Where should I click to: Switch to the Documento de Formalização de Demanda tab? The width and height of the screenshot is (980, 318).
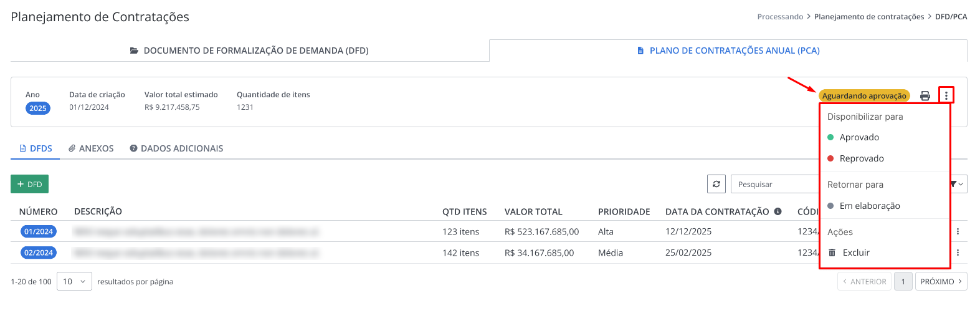click(x=249, y=51)
